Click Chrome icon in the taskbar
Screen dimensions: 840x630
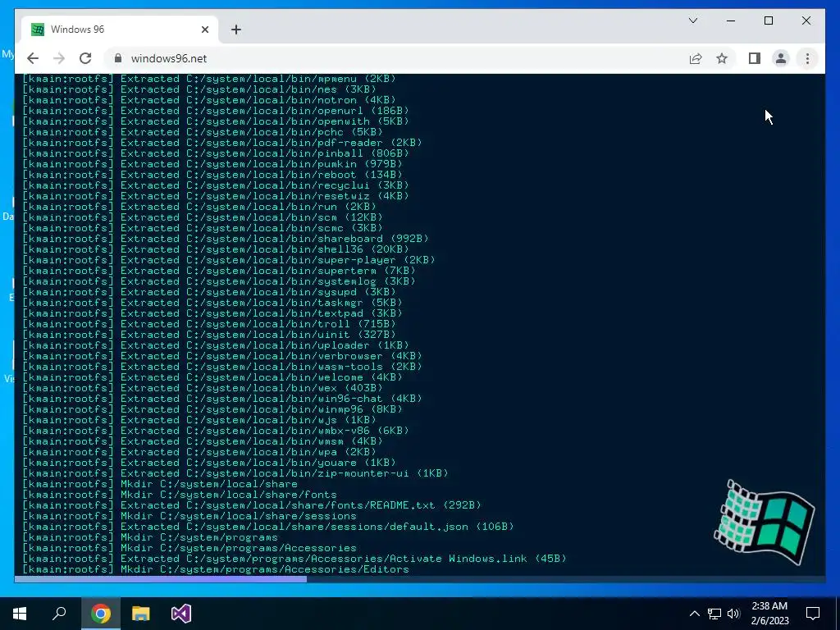pyautogui.click(x=101, y=614)
